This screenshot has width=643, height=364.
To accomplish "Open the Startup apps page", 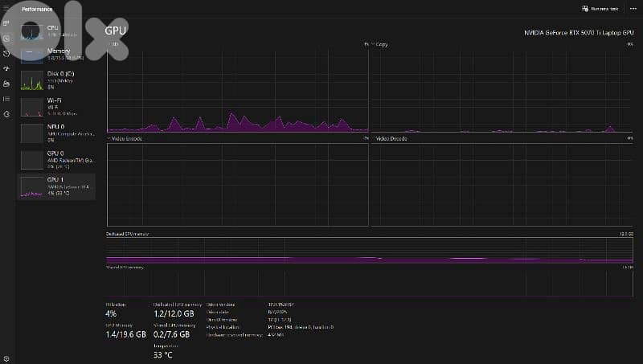I will [x=7, y=68].
